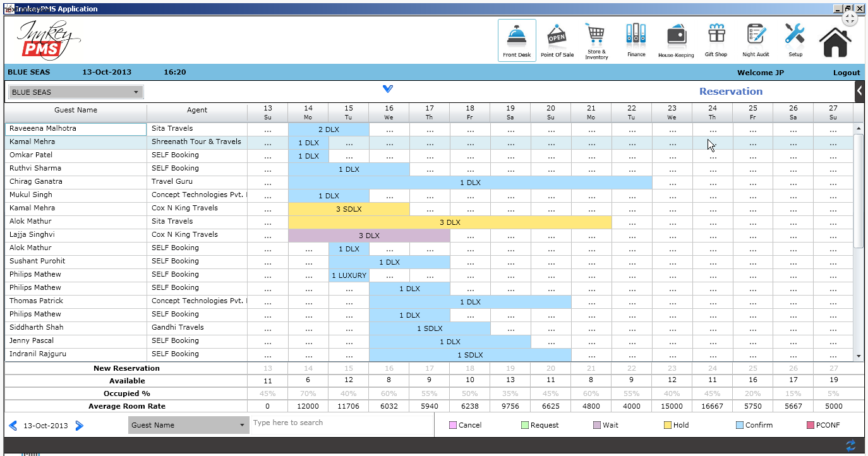Click the yellow Hold legend swatch

click(668, 424)
